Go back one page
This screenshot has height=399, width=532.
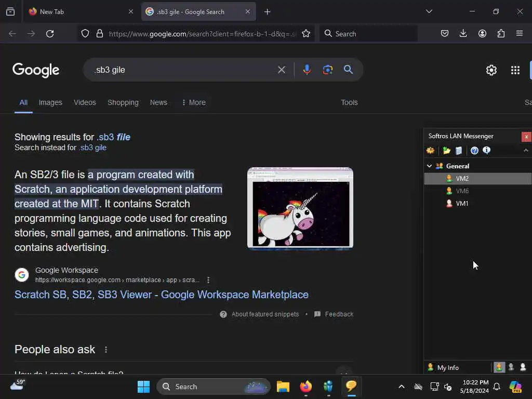(x=12, y=34)
